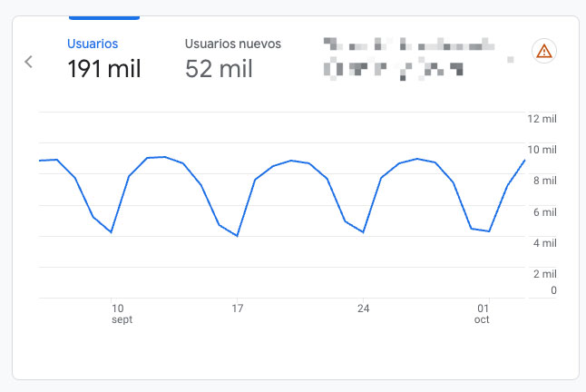Click the 52 mil new users value

219,69
